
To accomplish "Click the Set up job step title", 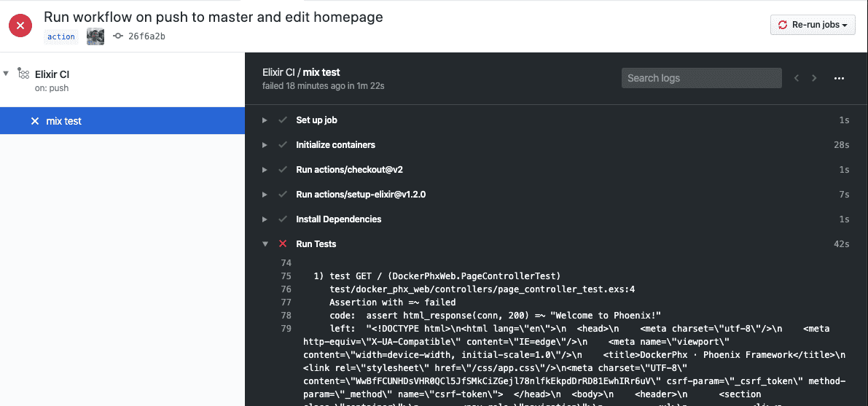I will tap(316, 120).
